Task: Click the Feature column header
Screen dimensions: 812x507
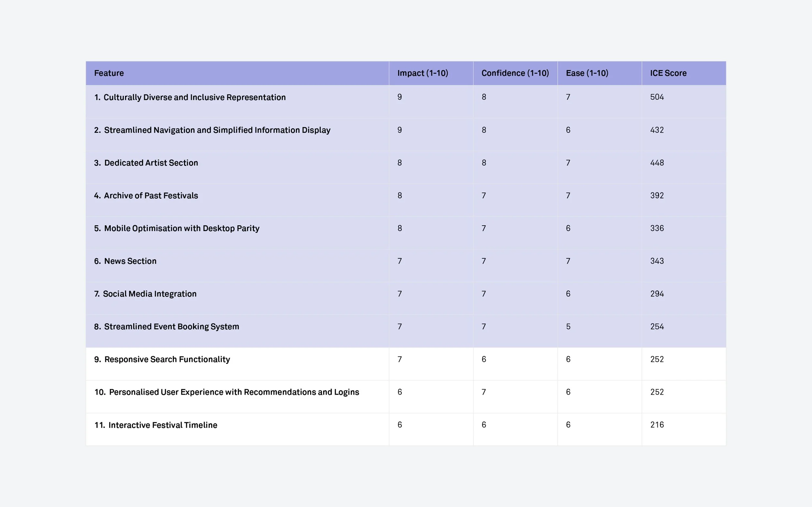Action: coord(109,73)
